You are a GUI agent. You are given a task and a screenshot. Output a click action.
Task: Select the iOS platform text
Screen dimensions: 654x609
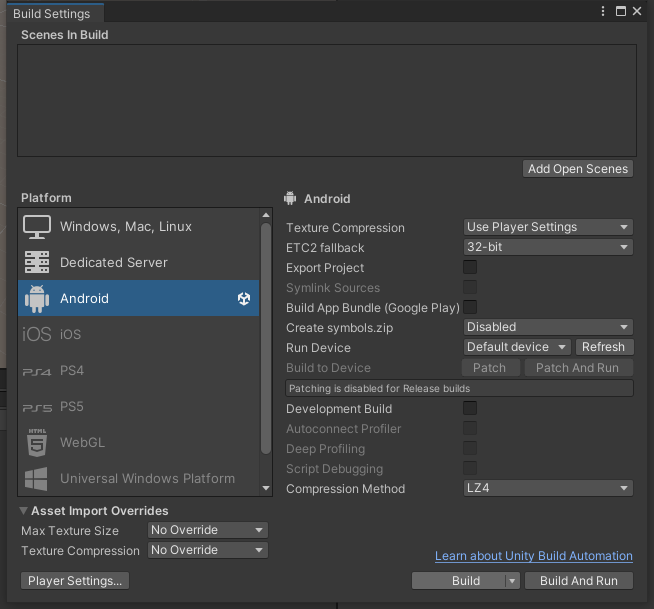(x=70, y=334)
